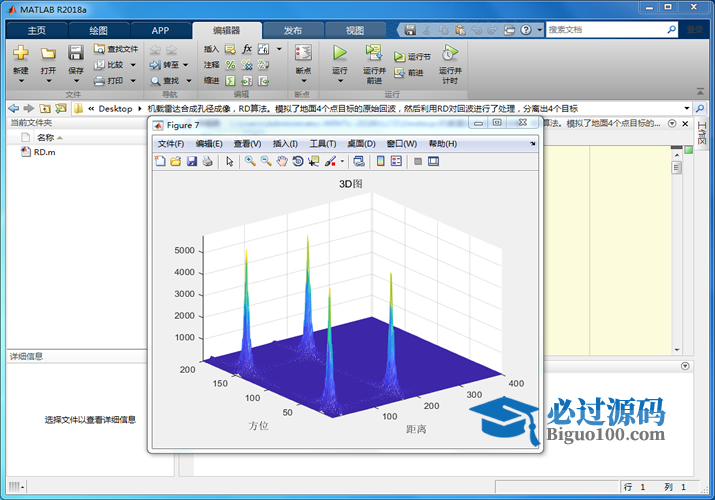This screenshot has width=715, height=500.
Task: Open the Open (打开) dropdown arrow
Action: pos(48,81)
